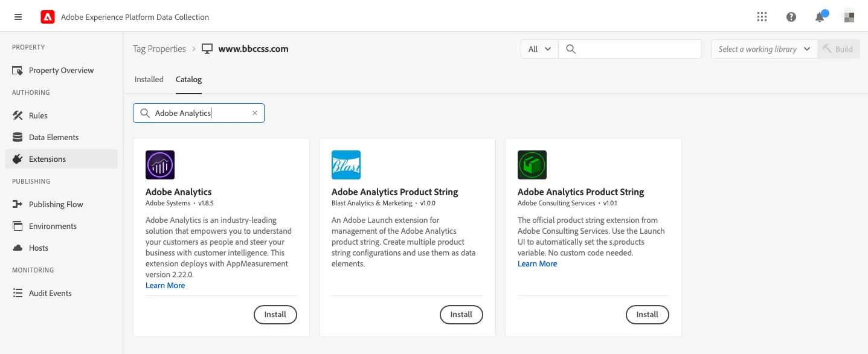Switch to the Installed tab

point(149,79)
